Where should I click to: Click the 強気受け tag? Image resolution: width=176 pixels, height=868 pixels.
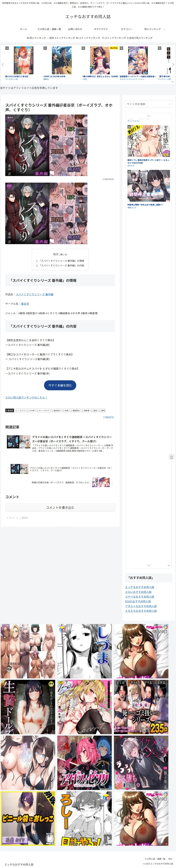click(x=56, y=410)
